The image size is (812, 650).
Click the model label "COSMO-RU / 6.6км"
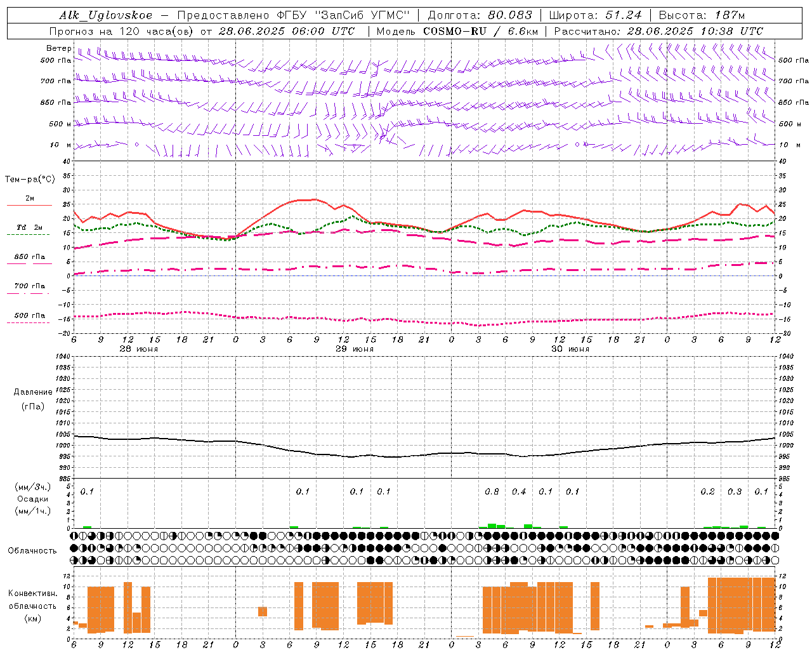pos(480,31)
